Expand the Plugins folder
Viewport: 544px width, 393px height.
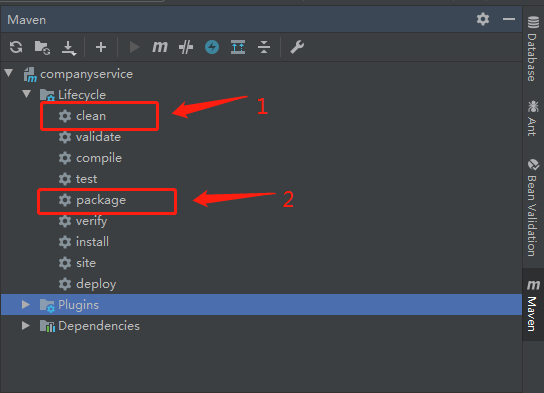point(26,305)
